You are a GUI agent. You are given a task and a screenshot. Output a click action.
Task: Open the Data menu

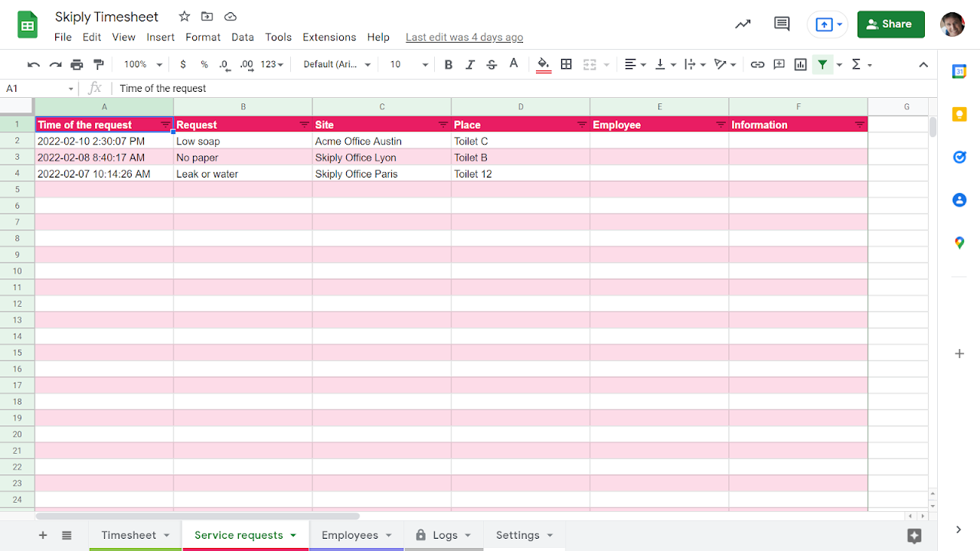point(243,37)
